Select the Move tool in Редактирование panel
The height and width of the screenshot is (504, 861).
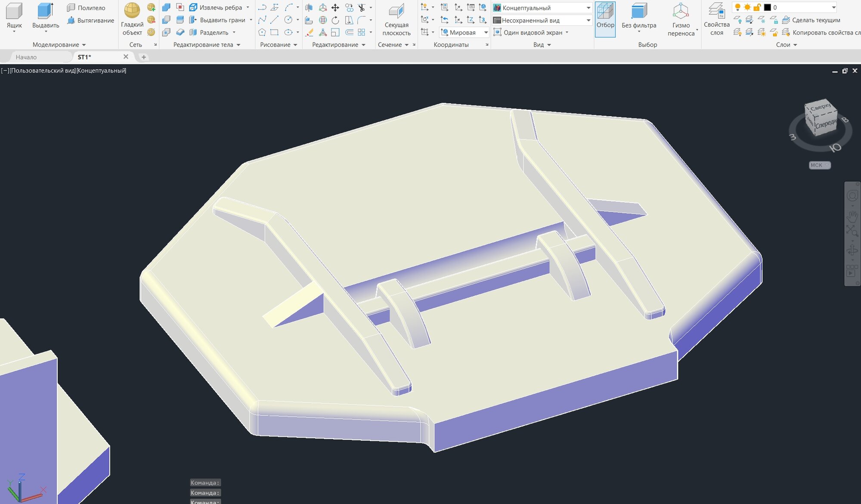coord(335,8)
